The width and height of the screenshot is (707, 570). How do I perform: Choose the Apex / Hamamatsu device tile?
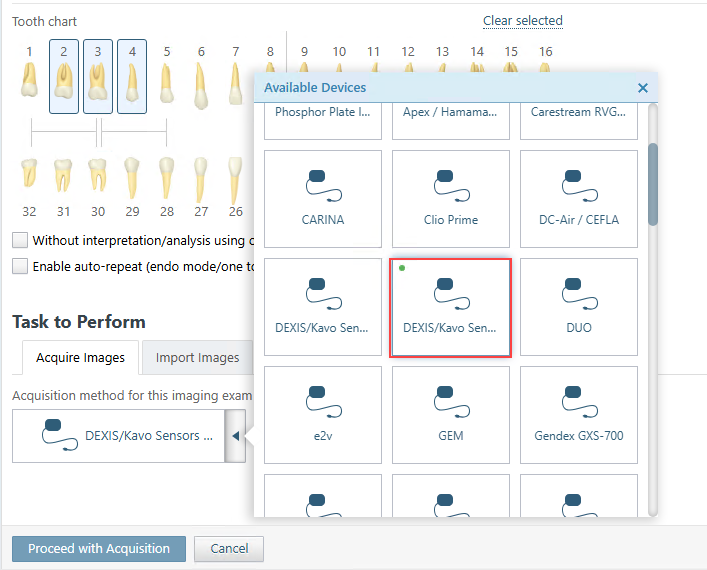tap(451, 121)
